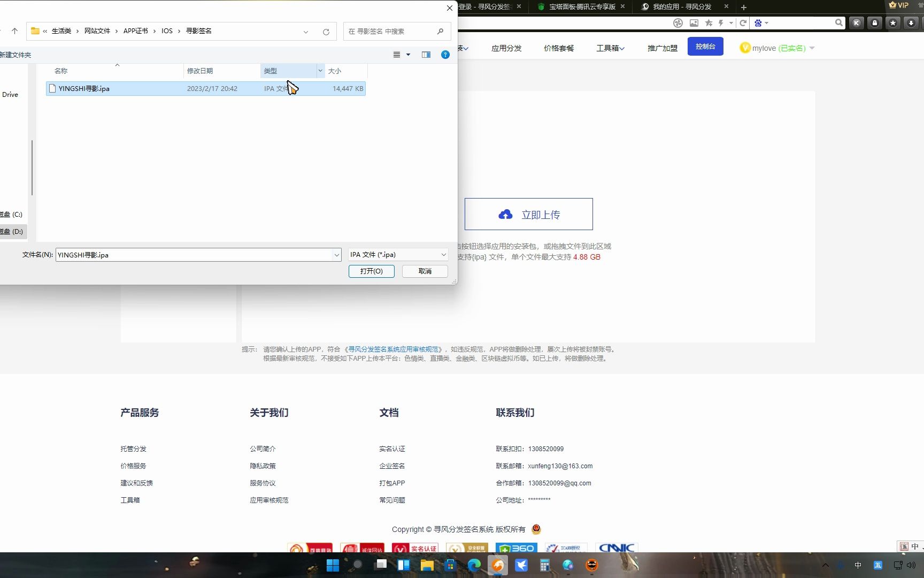Open the 控制台 console button
924x578 pixels.
(x=705, y=47)
